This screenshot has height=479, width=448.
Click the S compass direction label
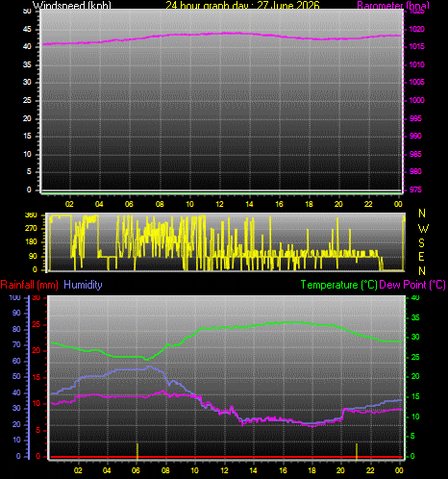(422, 243)
